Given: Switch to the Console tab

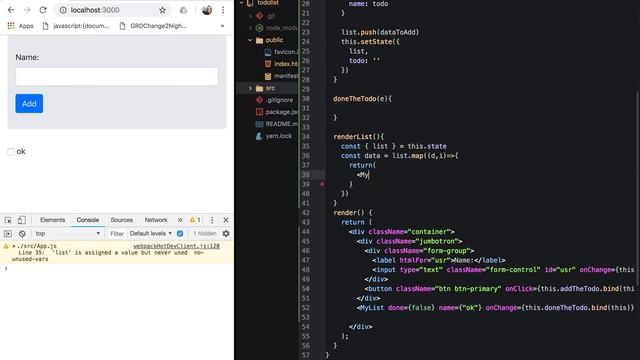Looking at the screenshot, I should pos(88,220).
